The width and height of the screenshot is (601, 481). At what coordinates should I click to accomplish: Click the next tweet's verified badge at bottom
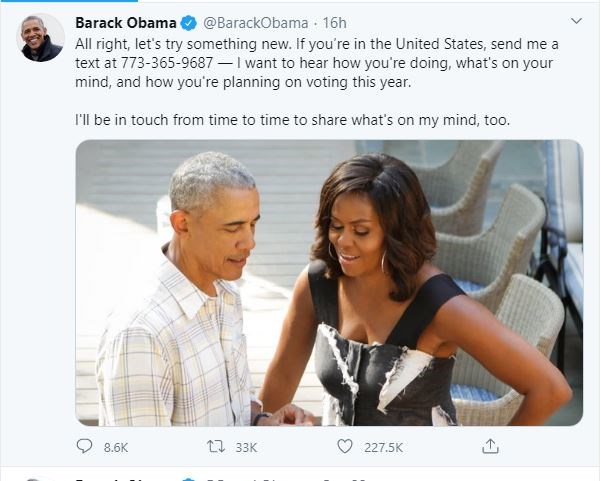(x=187, y=478)
